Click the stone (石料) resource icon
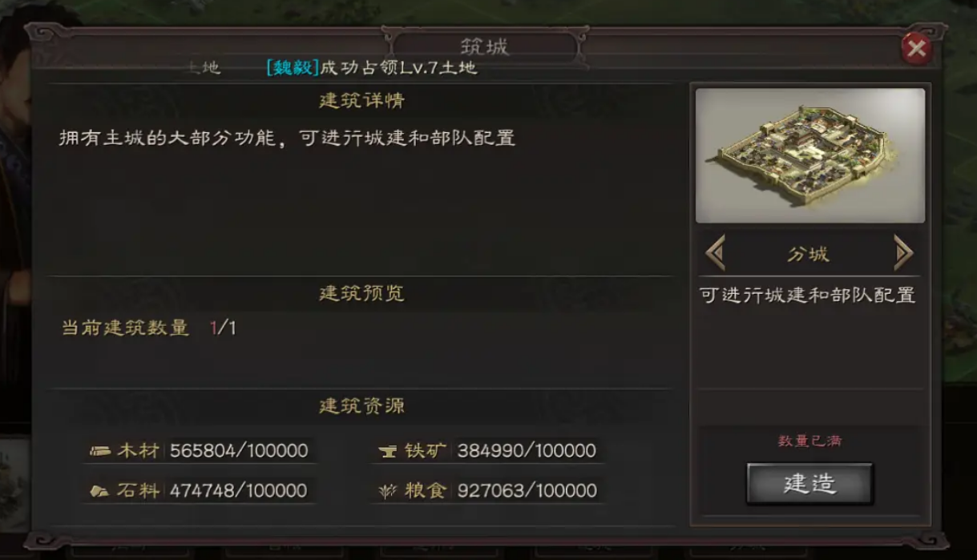The width and height of the screenshot is (977, 560). click(x=100, y=491)
